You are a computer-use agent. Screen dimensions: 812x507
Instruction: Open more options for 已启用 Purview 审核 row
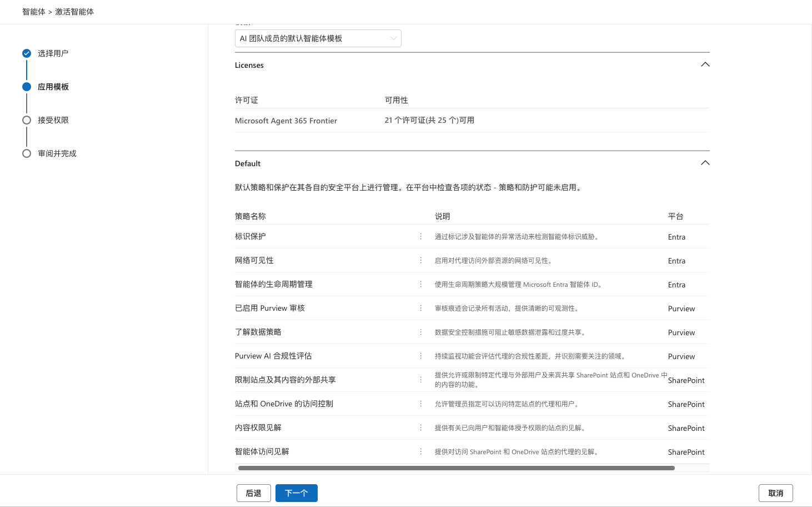(x=420, y=308)
